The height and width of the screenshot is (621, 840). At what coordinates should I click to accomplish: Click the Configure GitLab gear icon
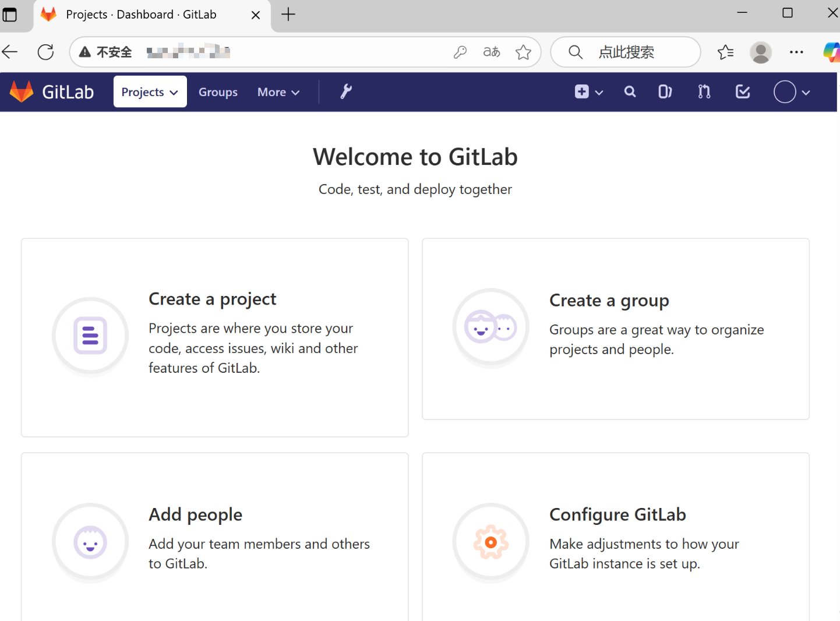click(491, 542)
